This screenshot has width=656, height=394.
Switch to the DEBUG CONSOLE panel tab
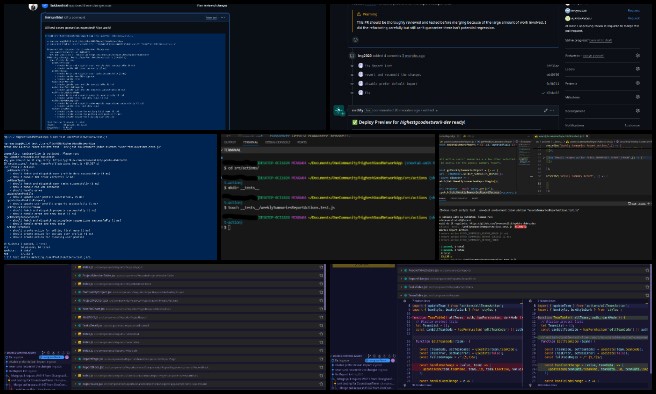(x=277, y=143)
